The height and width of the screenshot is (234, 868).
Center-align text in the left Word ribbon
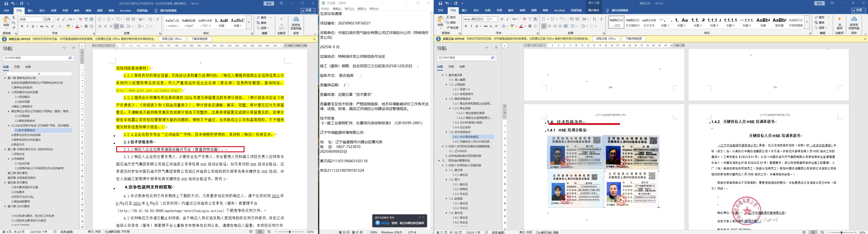tap(106, 26)
